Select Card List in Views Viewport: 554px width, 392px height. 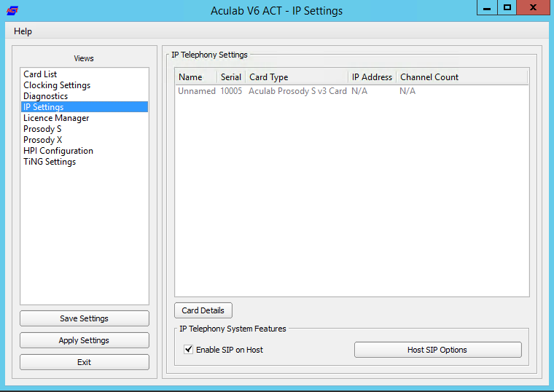[85, 74]
